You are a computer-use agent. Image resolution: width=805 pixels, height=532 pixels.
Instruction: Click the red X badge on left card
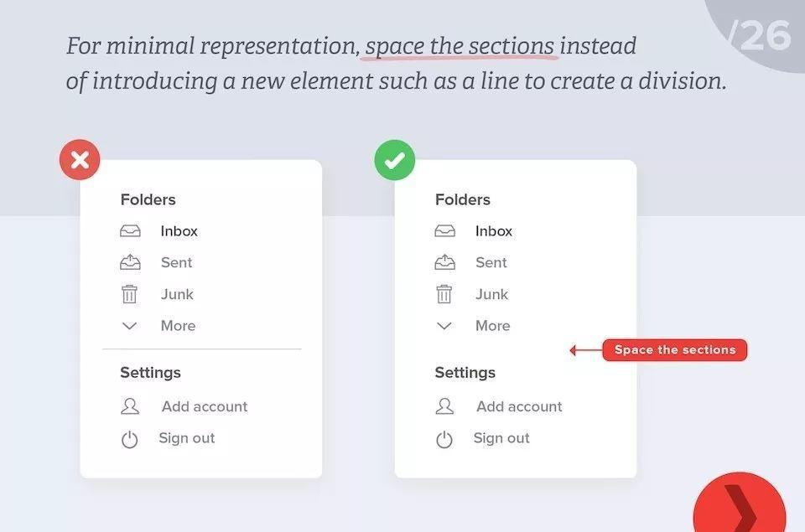[x=80, y=159]
